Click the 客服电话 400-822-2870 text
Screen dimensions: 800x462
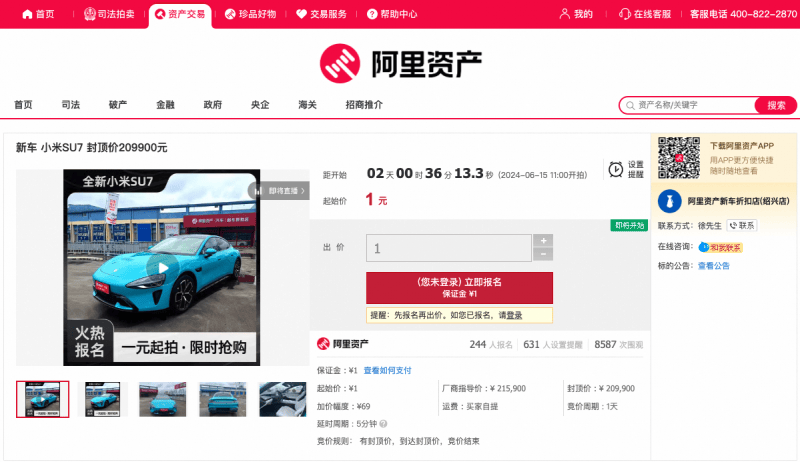(743, 14)
